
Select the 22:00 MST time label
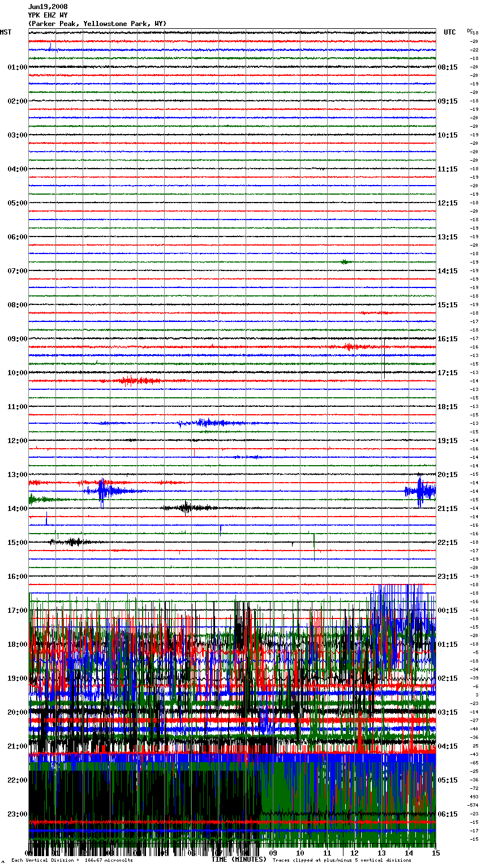point(18,780)
